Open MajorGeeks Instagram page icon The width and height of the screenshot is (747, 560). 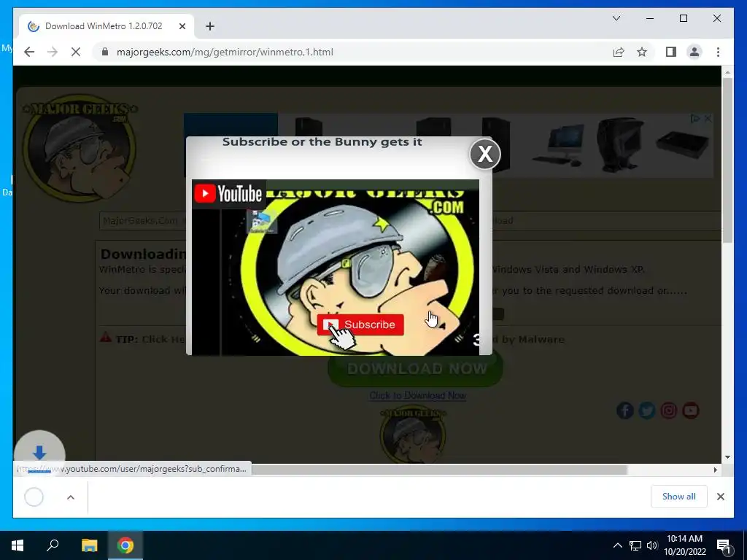[x=669, y=411]
